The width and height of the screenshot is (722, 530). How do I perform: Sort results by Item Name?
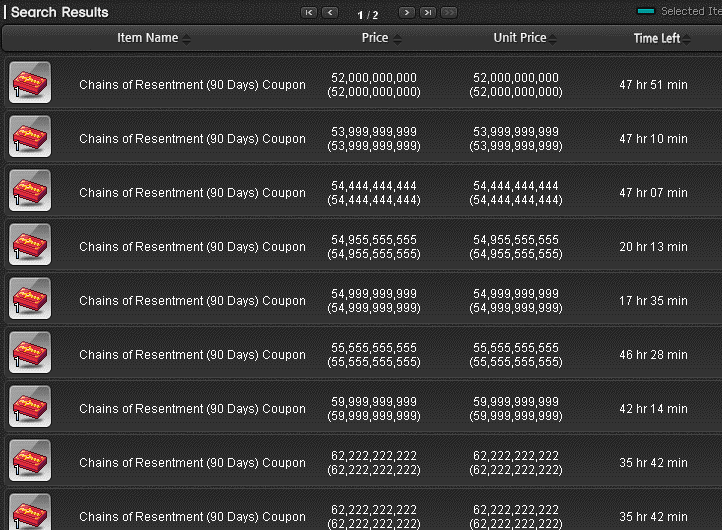click(x=153, y=38)
